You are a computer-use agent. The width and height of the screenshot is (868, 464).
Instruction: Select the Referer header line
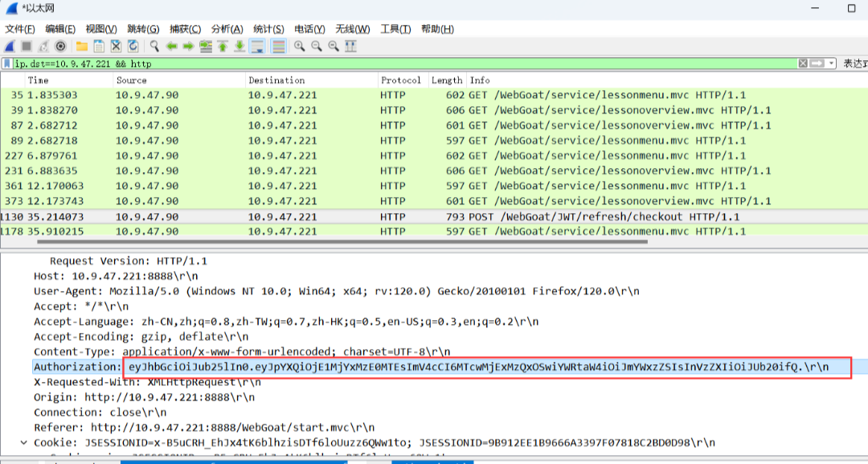(x=204, y=428)
